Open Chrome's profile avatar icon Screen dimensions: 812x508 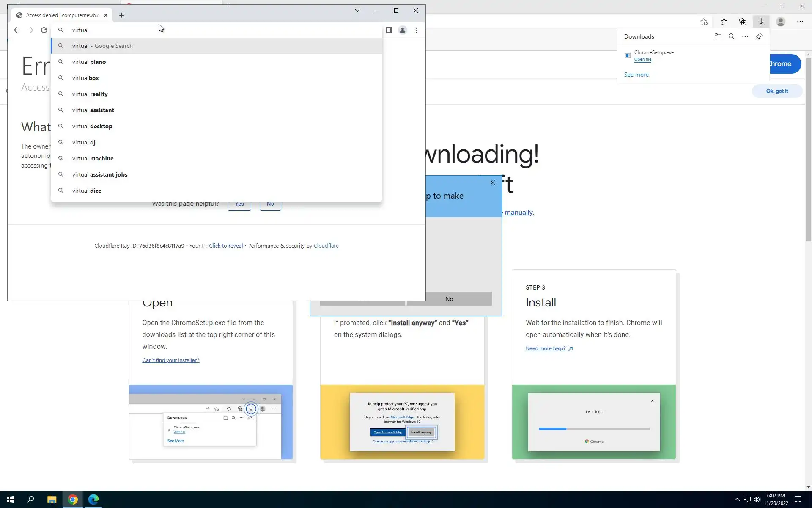[x=402, y=30]
